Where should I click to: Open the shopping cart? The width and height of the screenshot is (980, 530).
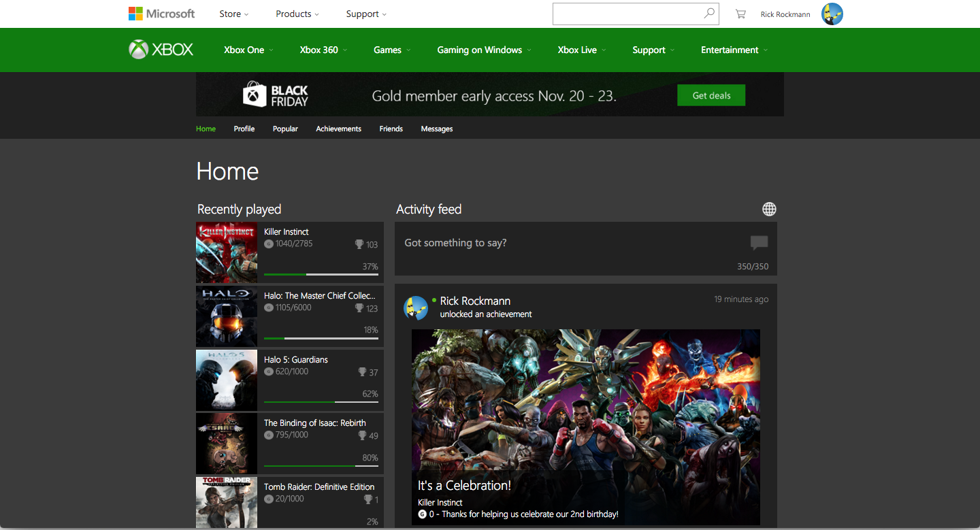tap(740, 14)
